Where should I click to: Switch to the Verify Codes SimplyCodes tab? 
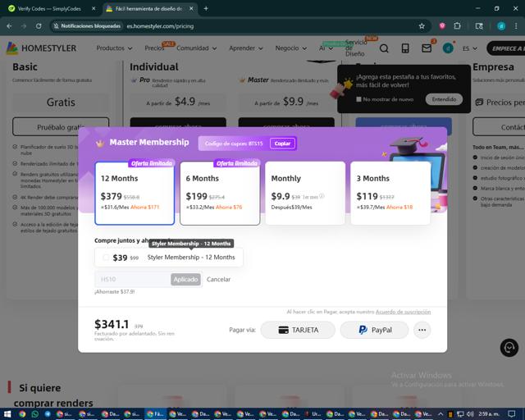49,9
